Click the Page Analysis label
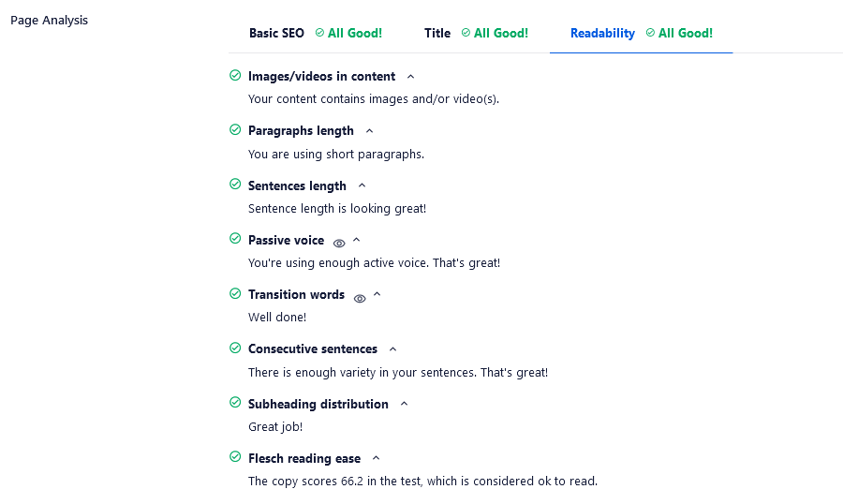This screenshot has height=504, width=843. point(49,21)
